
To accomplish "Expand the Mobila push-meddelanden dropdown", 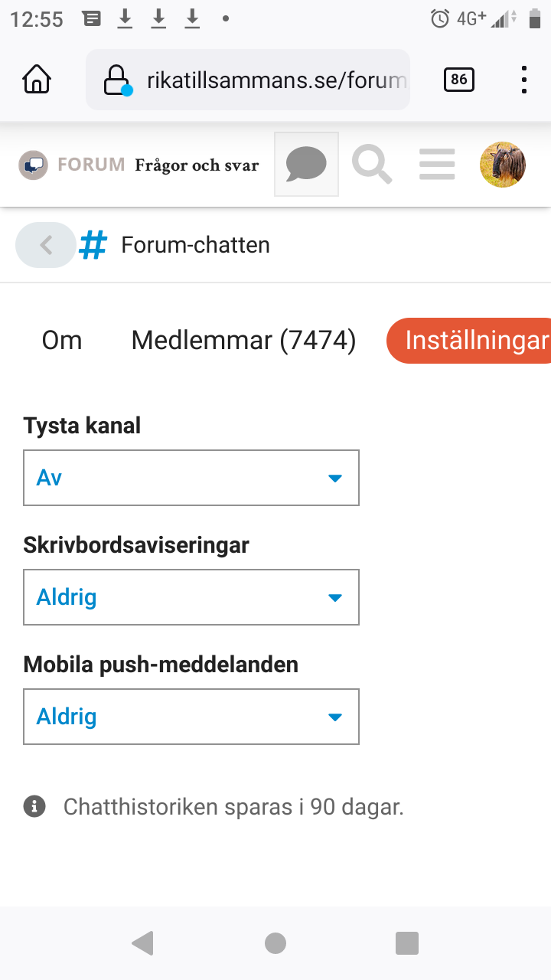I will [191, 717].
